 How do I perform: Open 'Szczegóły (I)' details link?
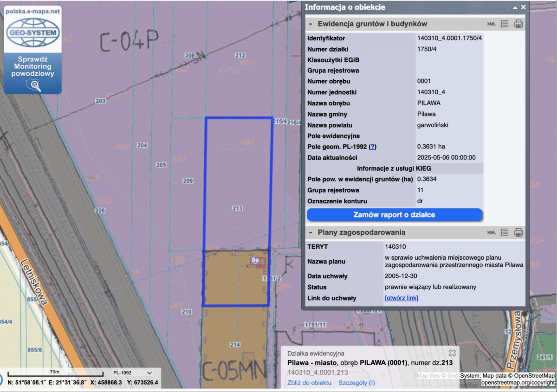click(x=356, y=383)
